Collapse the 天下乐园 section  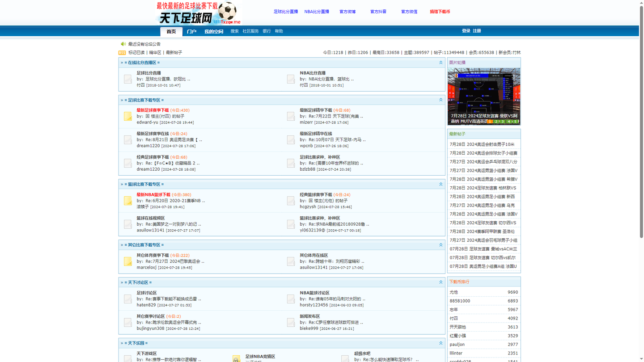click(x=441, y=343)
